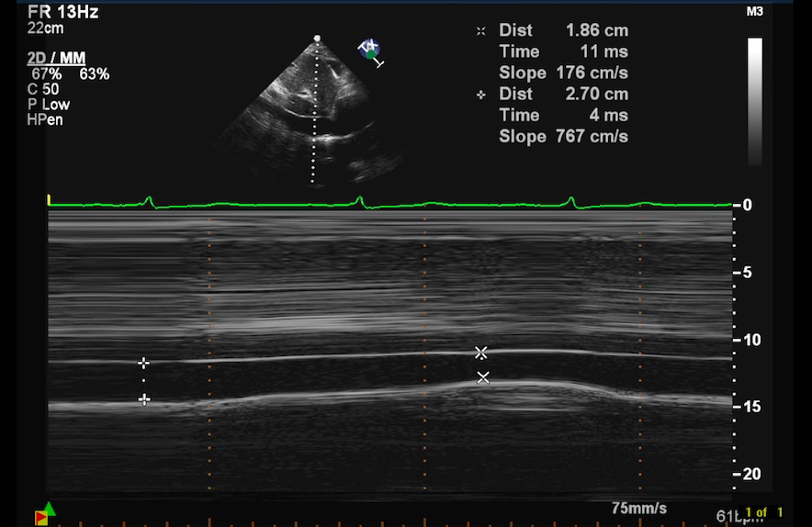This screenshot has width=812, height=527.
Task: Click the probe orientation body marker icon
Action: click(x=370, y=50)
